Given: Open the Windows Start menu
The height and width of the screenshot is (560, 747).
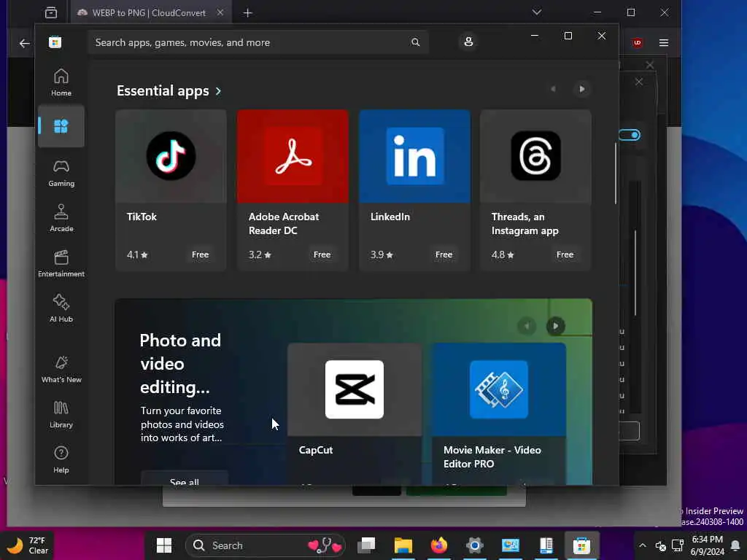Looking at the screenshot, I should (x=164, y=545).
